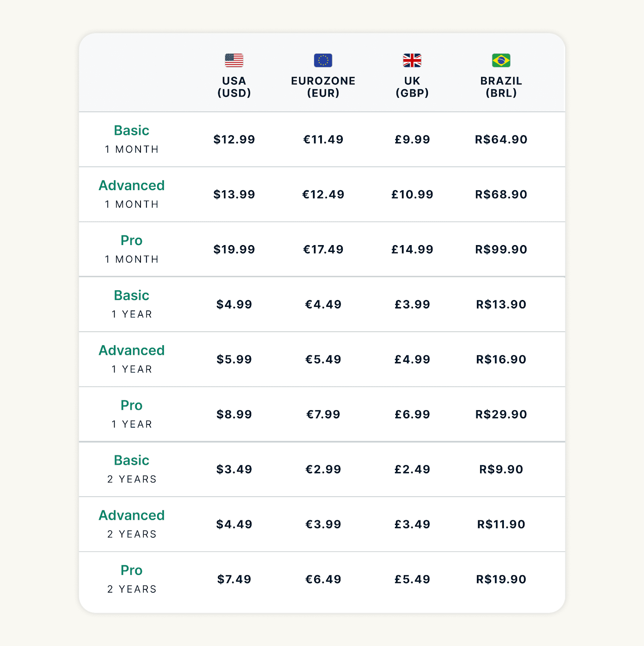Click the Advanced 1 Month plan label

tap(132, 193)
